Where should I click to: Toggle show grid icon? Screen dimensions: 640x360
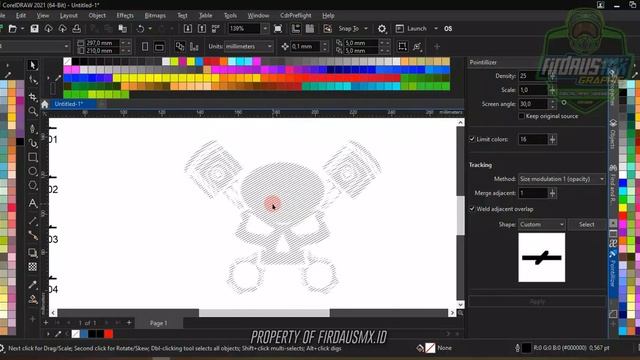point(310,29)
